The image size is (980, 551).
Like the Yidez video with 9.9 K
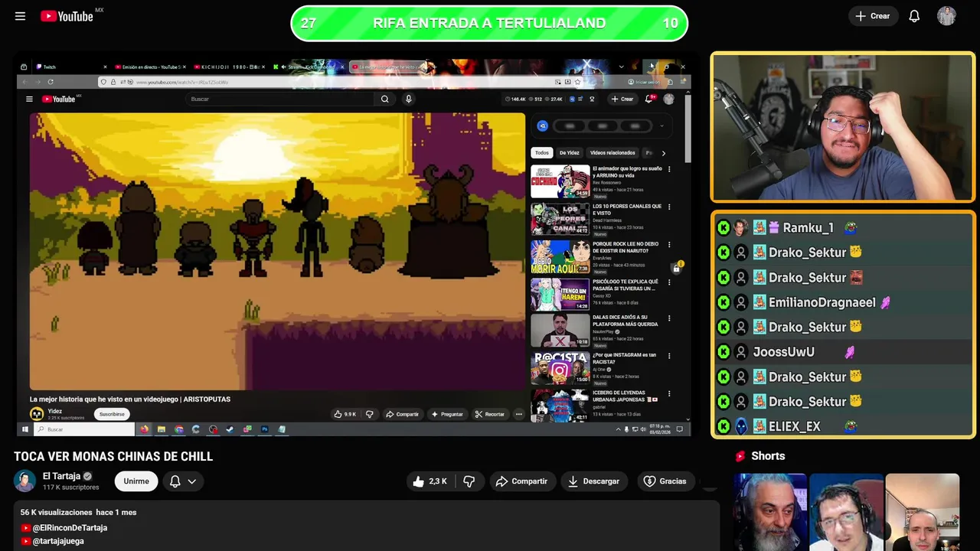click(345, 414)
